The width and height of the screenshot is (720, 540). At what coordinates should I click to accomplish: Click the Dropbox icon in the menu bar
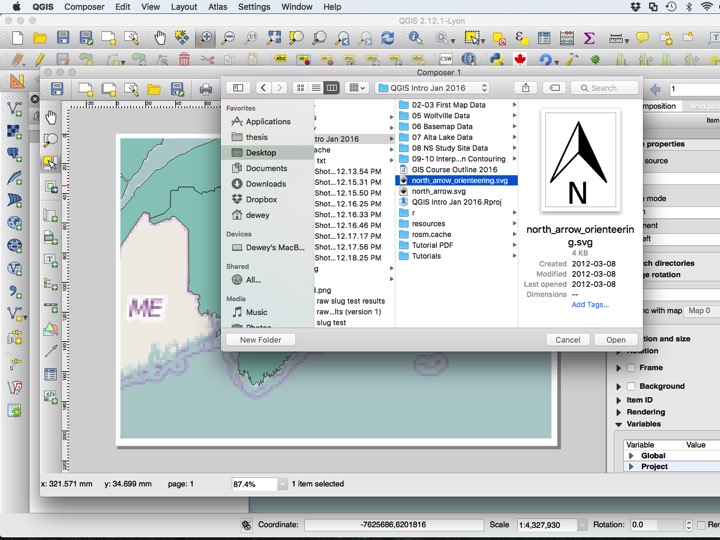tap(636, 7)
